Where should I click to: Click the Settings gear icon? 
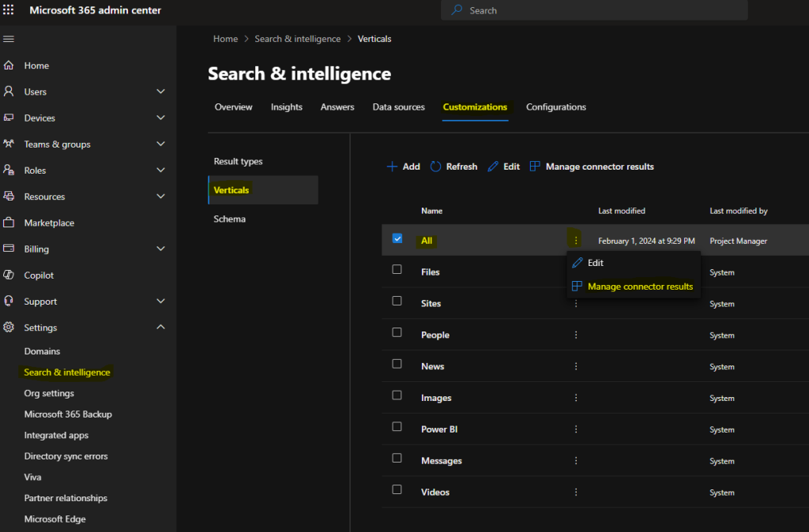[9, 327]
